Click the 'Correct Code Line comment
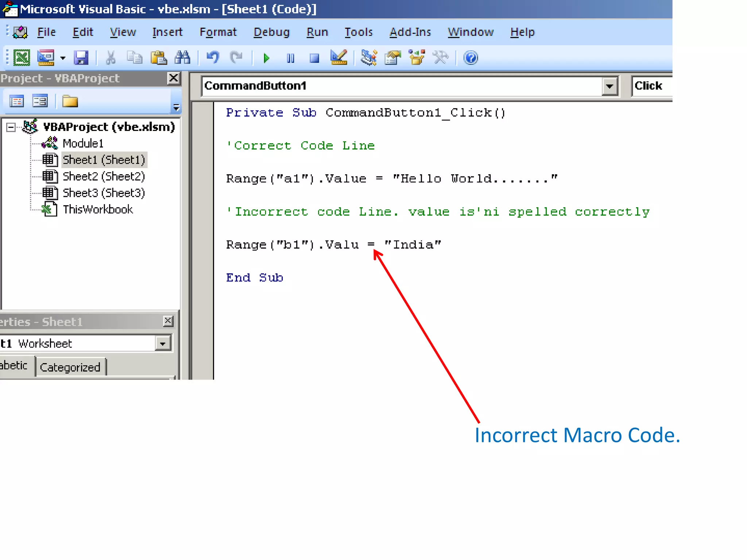This screenshot has height=560, width=747. [301, 146]
